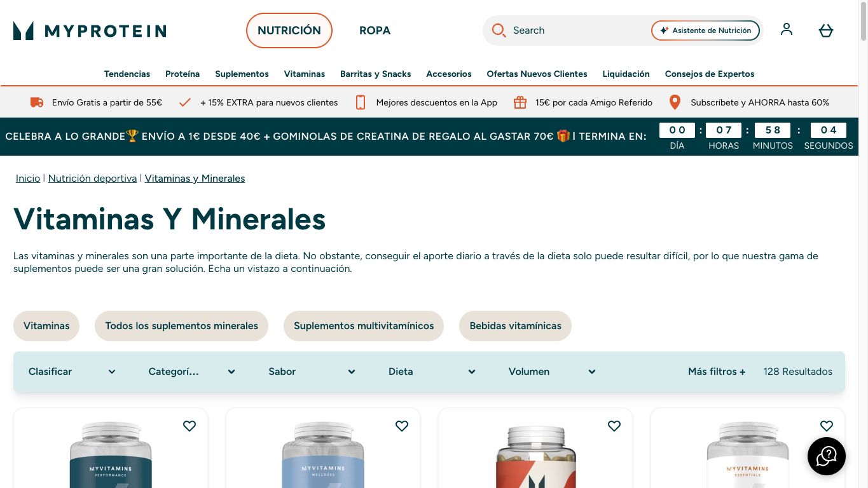Launch the Asistente de Nutrición button
The width and height of the screenshot is (868, 488).
(706, 30)
